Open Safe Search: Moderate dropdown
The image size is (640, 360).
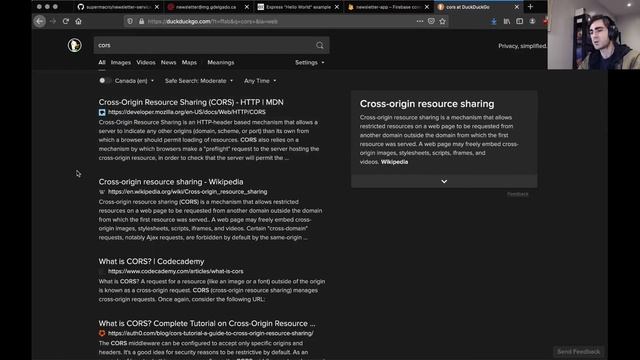pos(199,81)
